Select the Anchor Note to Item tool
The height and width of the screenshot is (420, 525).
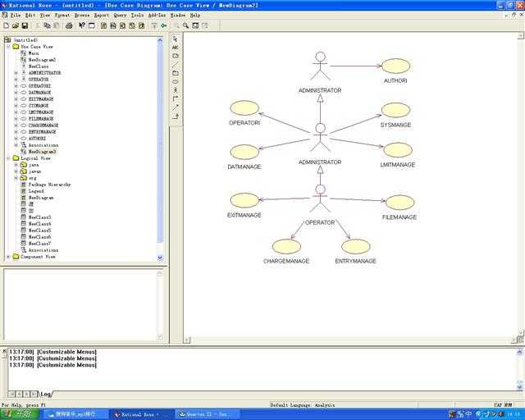click(175, 64)
